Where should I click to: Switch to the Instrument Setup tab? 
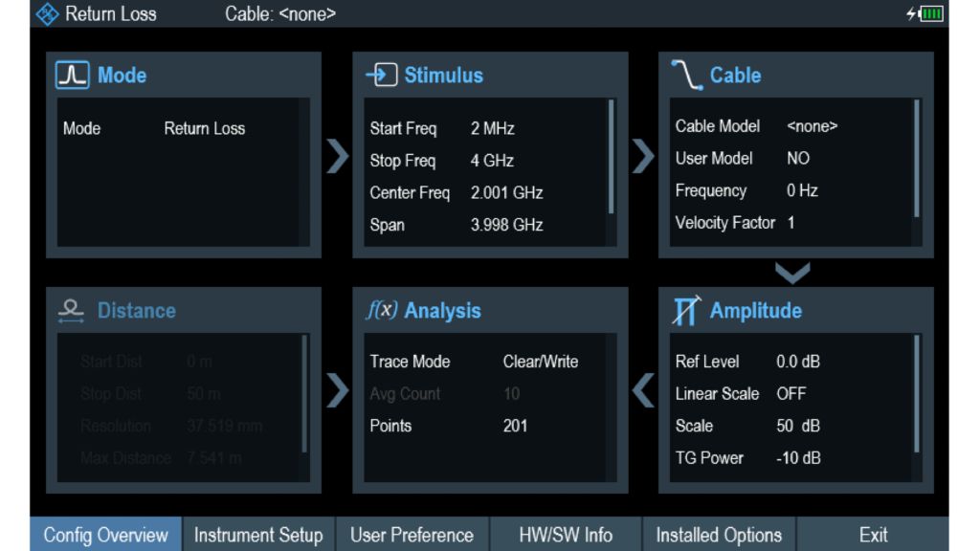click(x=258, y=535)
